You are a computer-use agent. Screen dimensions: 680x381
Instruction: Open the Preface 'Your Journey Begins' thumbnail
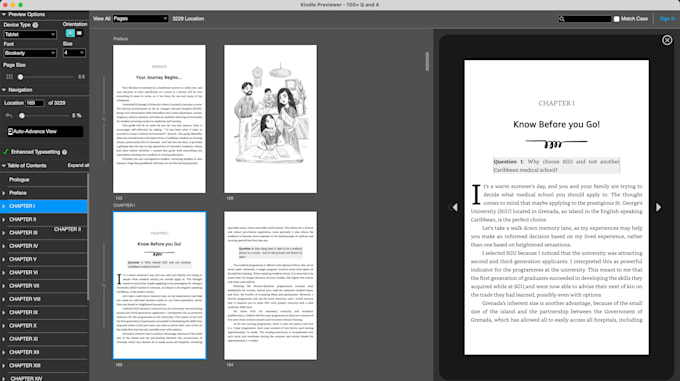[159, 119]
